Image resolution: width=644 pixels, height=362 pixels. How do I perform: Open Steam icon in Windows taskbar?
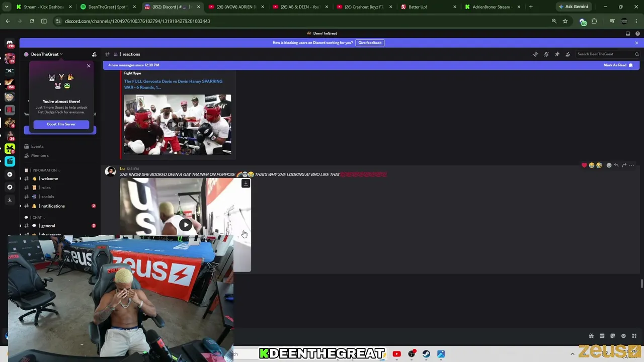click(x=426, y=354)
